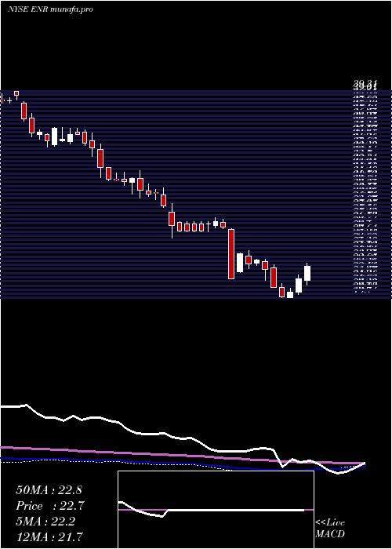The image size is (392, 549).
Task: Click the '<<Live MACD' label
Action: [x=330, y=529]
